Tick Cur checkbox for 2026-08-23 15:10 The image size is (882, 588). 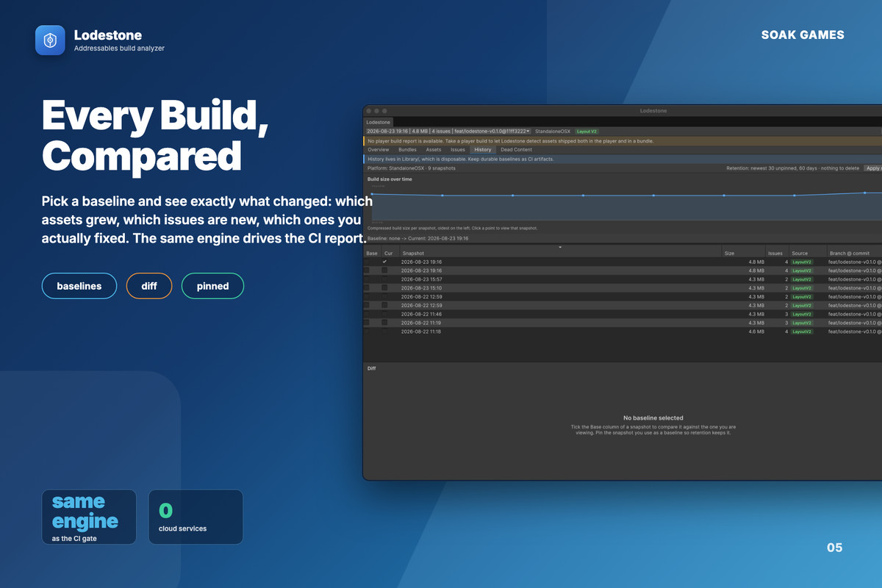click(x=385, y=288)
